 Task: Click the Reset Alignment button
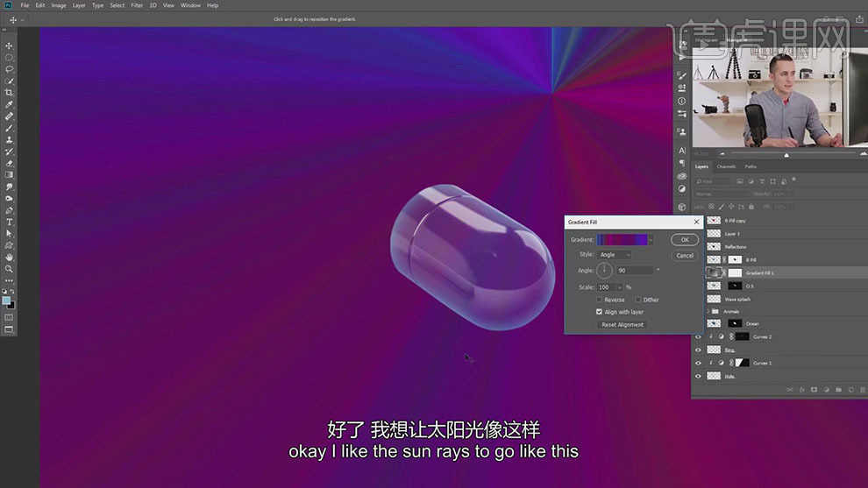tap(623, 325)
